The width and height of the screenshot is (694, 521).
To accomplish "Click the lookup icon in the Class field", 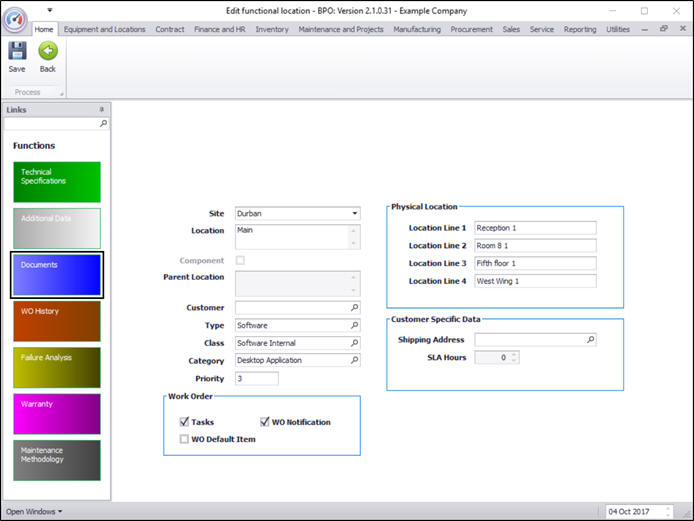I will coord(354,344).
